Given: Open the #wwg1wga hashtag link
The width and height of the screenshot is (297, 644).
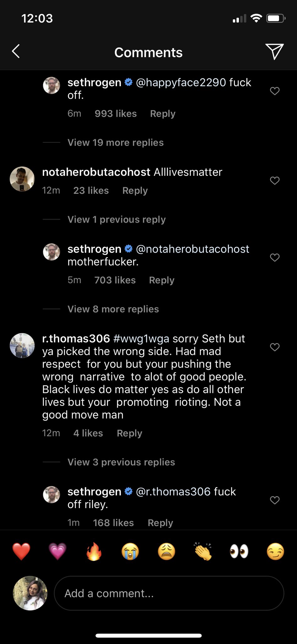Looking at the screenshot, I should click(x=141, y=339).
